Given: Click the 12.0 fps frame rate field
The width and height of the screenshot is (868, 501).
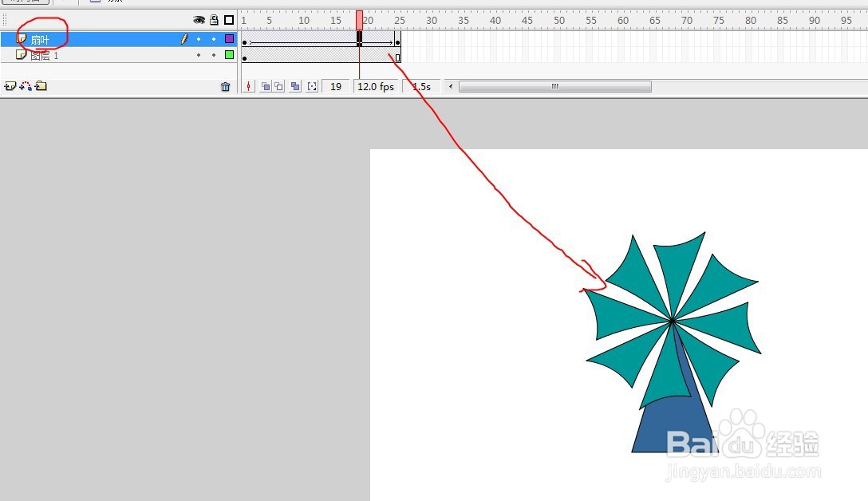Looking at the screenshot, I should coord(375,86).
